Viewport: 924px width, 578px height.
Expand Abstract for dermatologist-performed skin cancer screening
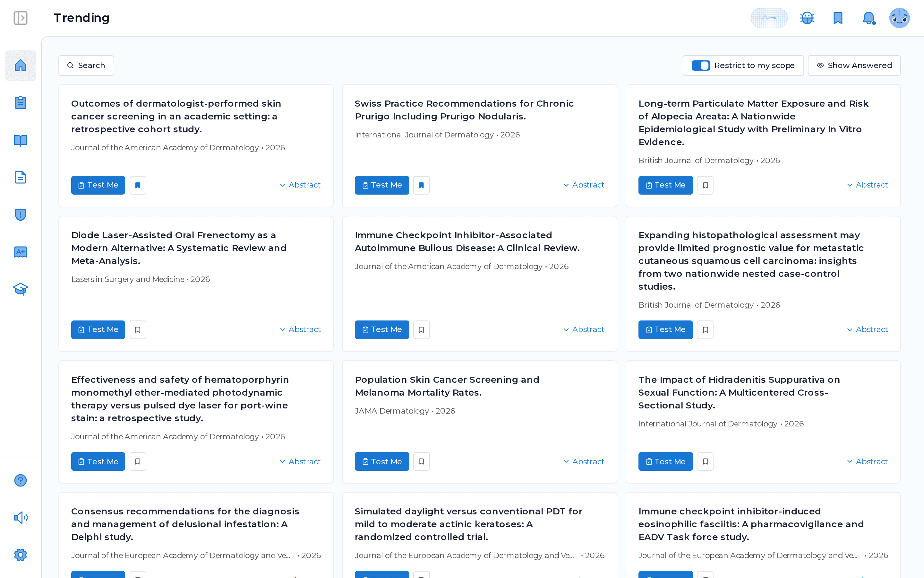300,185
